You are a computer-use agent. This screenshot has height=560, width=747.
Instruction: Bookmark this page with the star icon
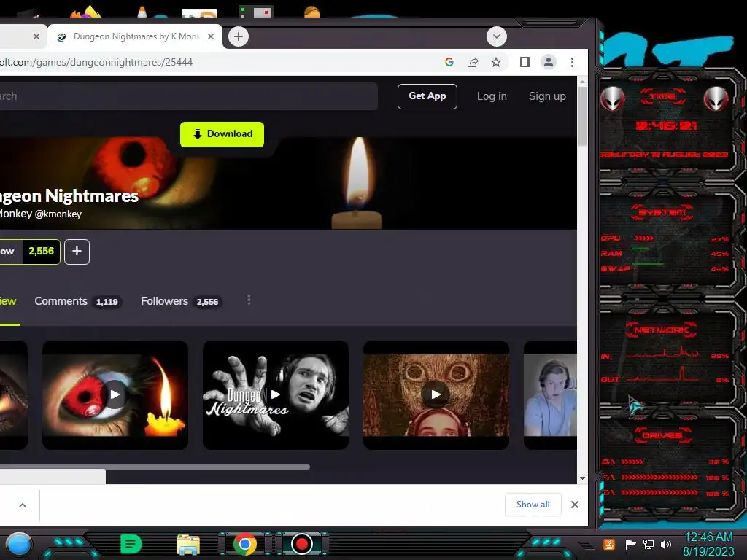tap(496, 63)
